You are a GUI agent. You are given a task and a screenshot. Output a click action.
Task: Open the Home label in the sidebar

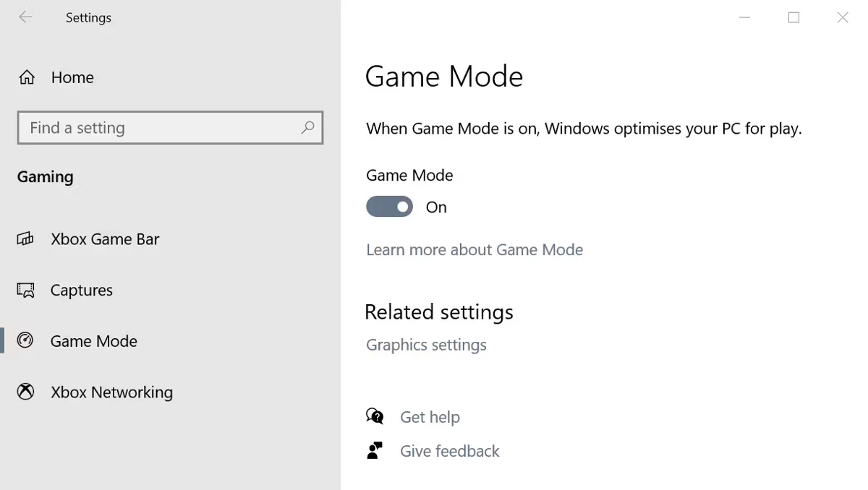click(72, 77)
